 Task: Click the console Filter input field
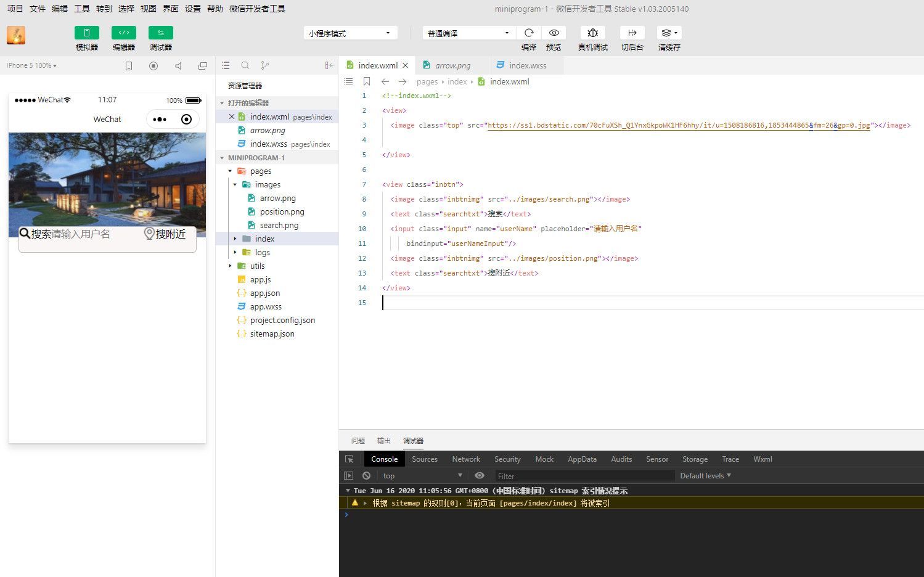click(585, 476)
